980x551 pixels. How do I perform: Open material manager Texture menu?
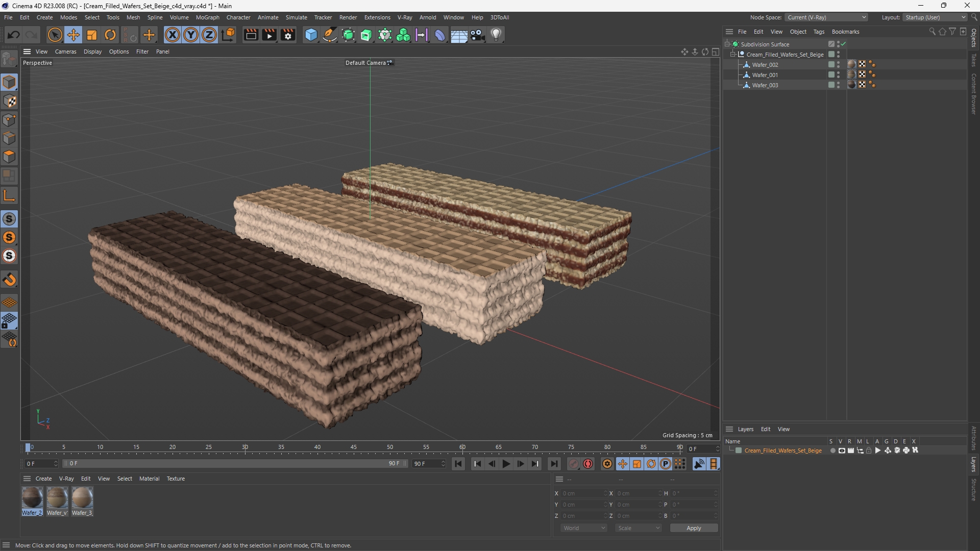click(x=176, y=479)
